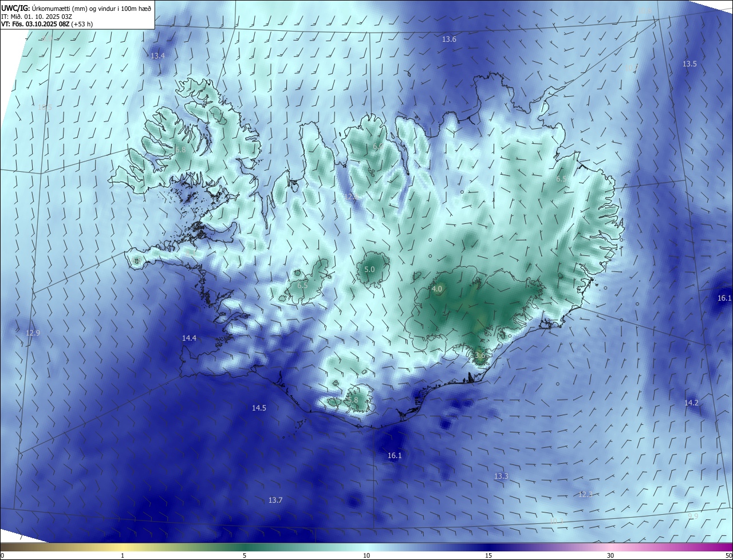Click the '4.0' value label on the map

pos(437,289)
